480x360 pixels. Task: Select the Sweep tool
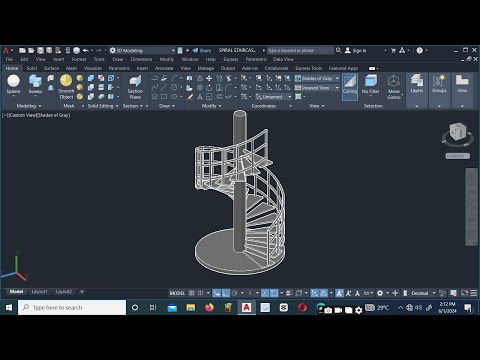[x=35, y=84]
